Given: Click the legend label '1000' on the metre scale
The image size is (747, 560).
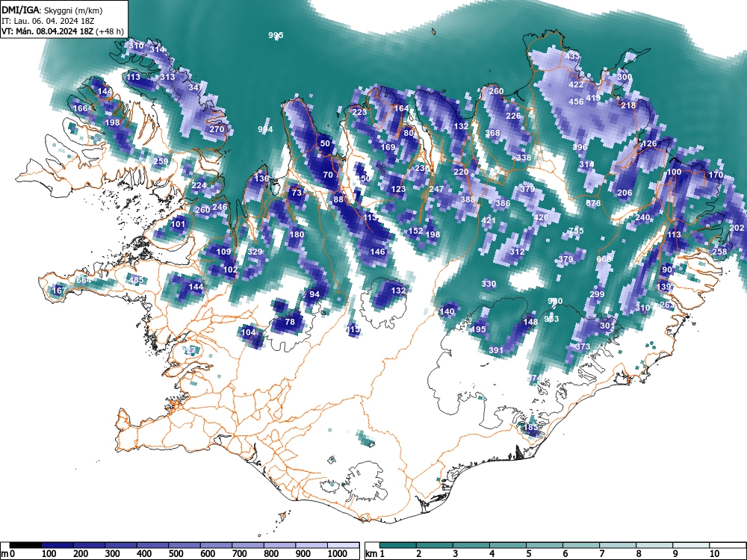Looking at the screenshot, I should coord(338,554).
